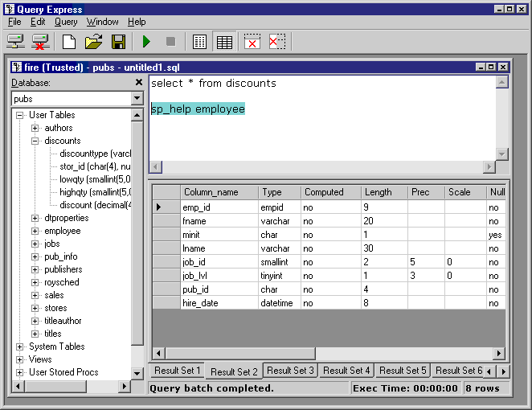Toggle the Results in Grid view icon
The height and width of the screenshot is (410, 532).
[224, 42]
